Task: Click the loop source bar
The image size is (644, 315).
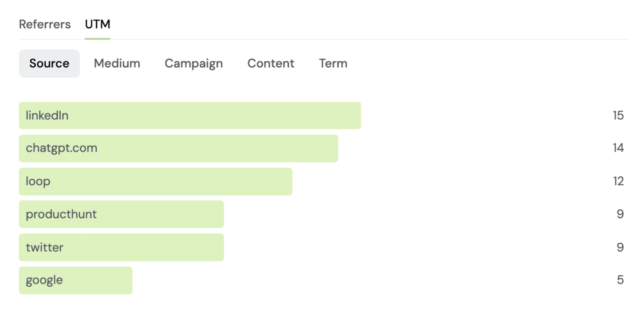Action: click(x=156, y=181)
